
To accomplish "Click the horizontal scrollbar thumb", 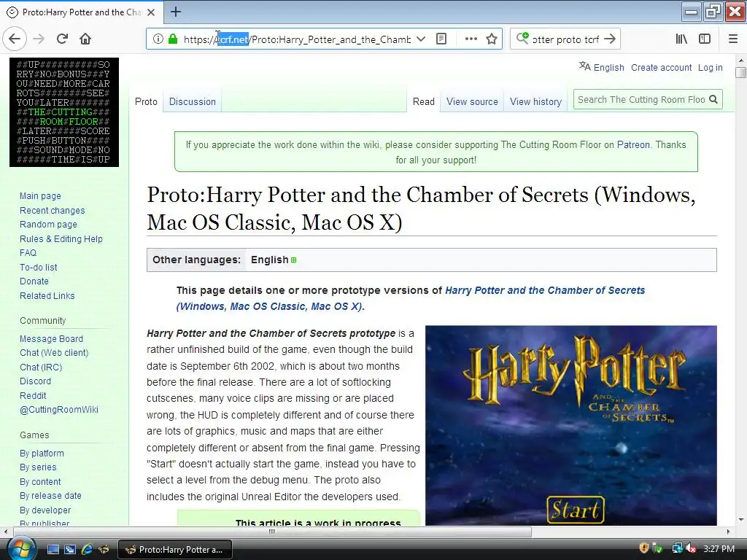I will click(x=271, y=532).
